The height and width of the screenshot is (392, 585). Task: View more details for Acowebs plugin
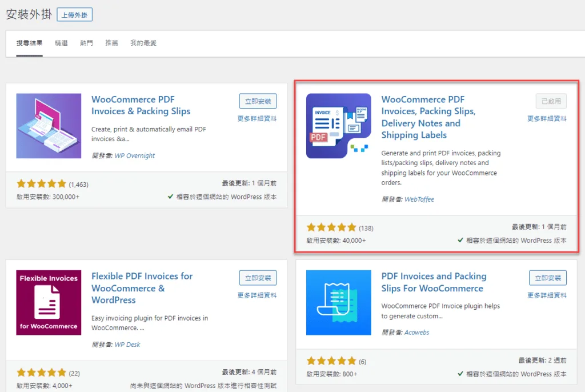click(x=547, y=295)
